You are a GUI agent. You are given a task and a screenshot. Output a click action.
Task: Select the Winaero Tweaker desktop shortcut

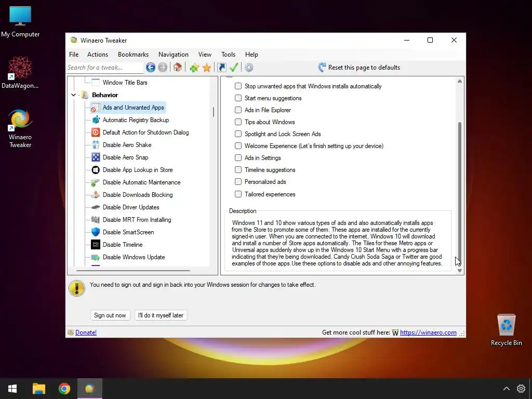click(x=20, y=128)
